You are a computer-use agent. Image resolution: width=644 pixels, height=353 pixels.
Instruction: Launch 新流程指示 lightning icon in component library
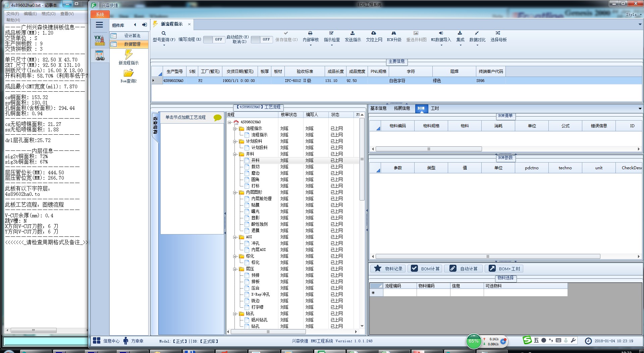coord(128,54)
